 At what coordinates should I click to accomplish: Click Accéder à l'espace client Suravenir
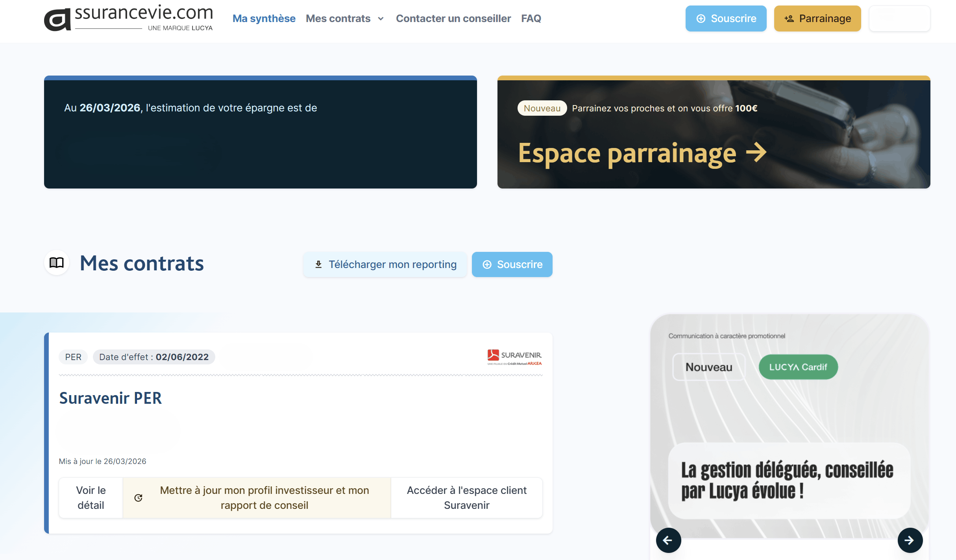(x=467, y=497)
